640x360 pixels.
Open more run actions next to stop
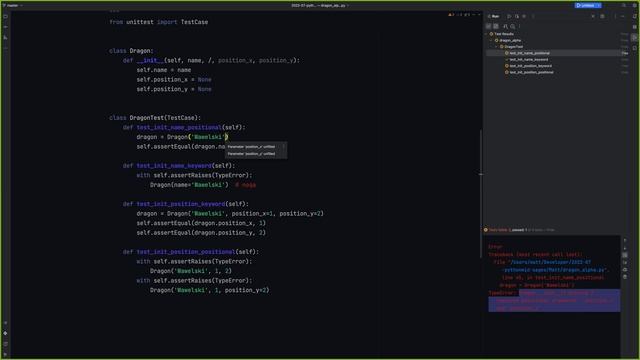coord(533,16)
